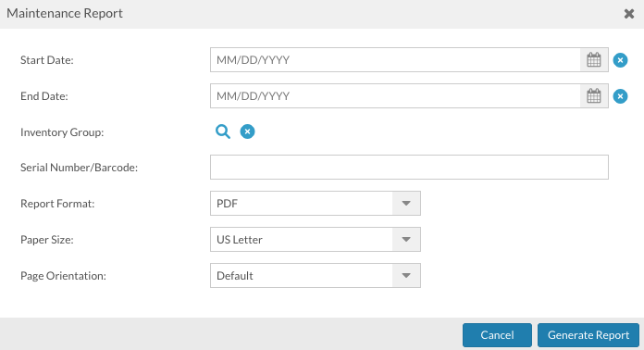This screenshot has width=644, height=350.
Task: Cancel the maintenance report
Action: click(497, 335)
